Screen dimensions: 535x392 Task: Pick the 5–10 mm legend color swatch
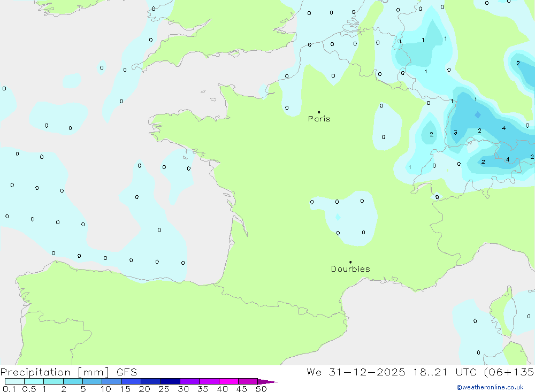(x=93, y=381)
